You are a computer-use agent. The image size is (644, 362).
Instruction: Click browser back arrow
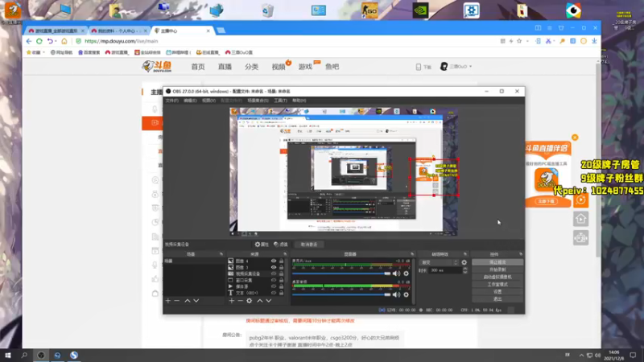pos(29,41)
